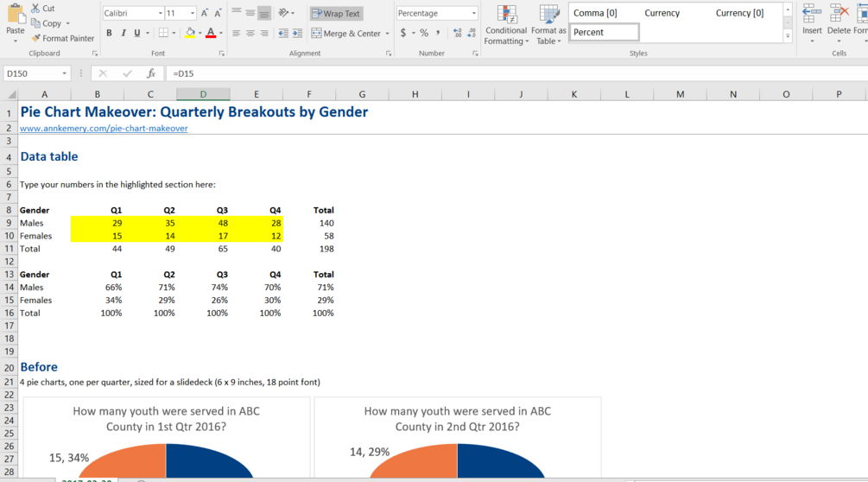This screenshot has width=868, height=482.
Task: Open the Calibri font name dropdown
Action: (x=161, y=13)
